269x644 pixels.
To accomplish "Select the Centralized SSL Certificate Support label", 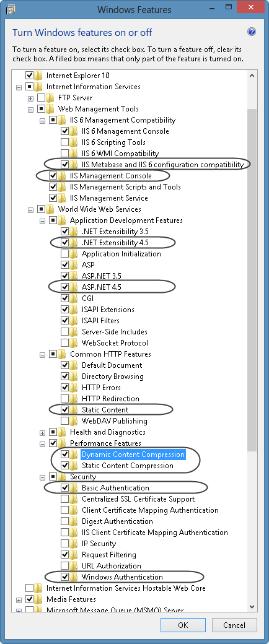I will 138,499.
